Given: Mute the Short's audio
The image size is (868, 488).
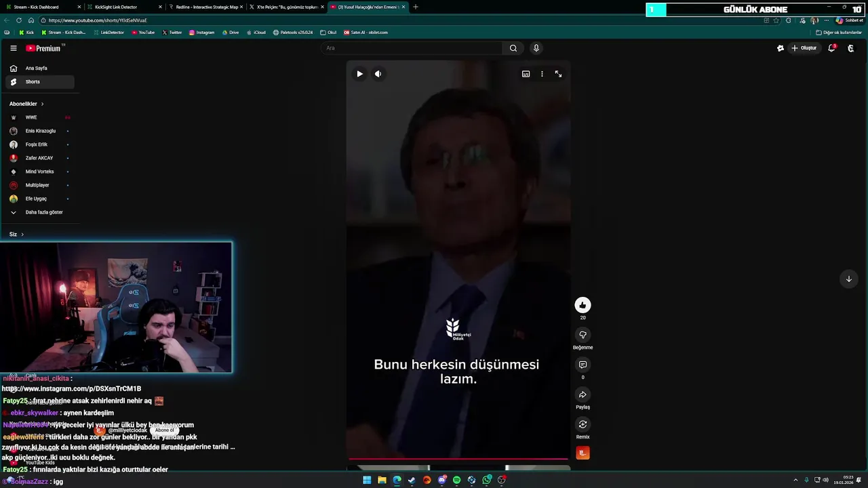Looking at the screenshot, I should coord(378,74).
